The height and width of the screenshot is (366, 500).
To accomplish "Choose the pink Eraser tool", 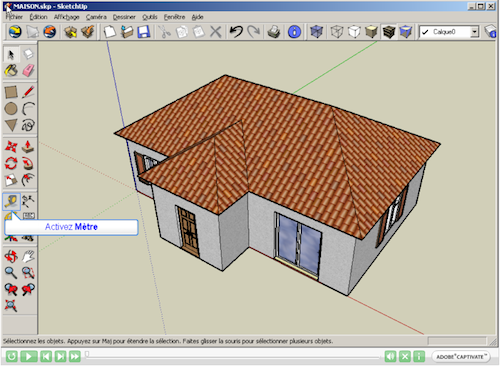I will pos(28,70).
